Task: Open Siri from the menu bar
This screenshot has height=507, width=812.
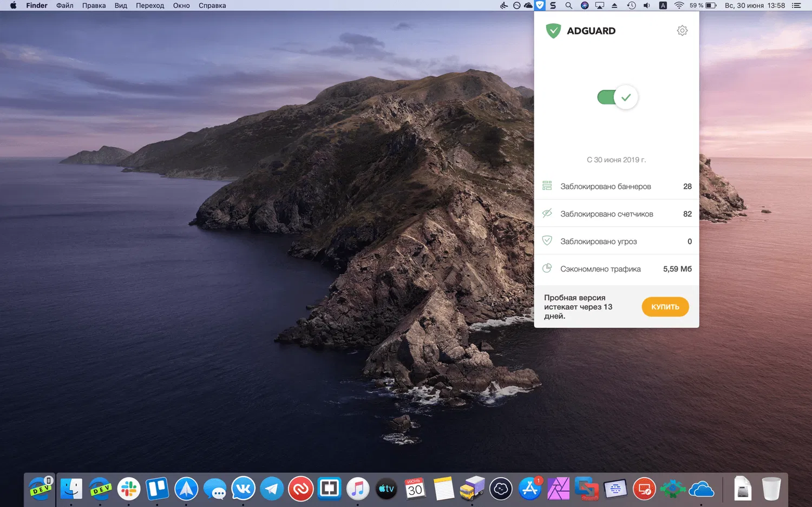Action: pyautogui.click(x=585, y=5)
